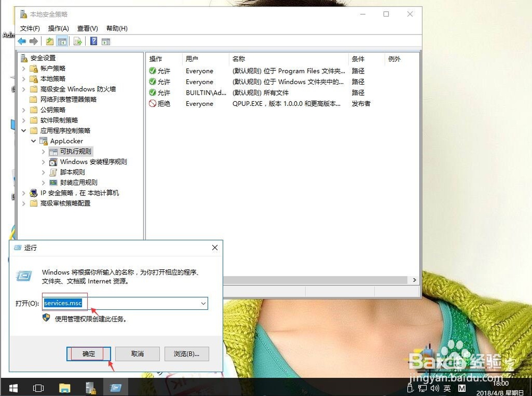
Task: Open the 查看(V) menu
Action: tap(86, 28)
